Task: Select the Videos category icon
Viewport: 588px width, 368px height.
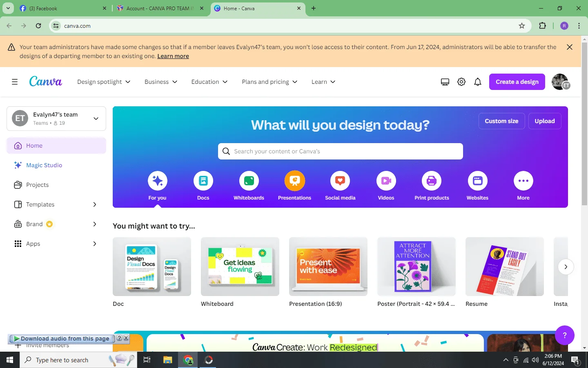Action: click(386, 181)
